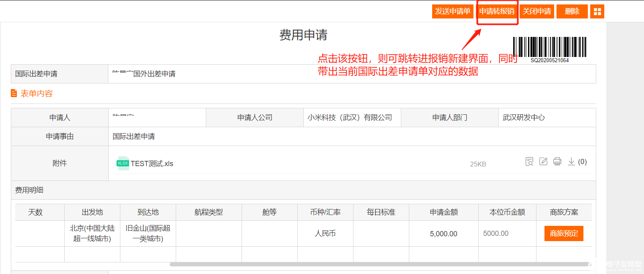Click the 发送申请单 button
Image resolution: width=644 pixels, height=274 pixels.
point(453,11)
